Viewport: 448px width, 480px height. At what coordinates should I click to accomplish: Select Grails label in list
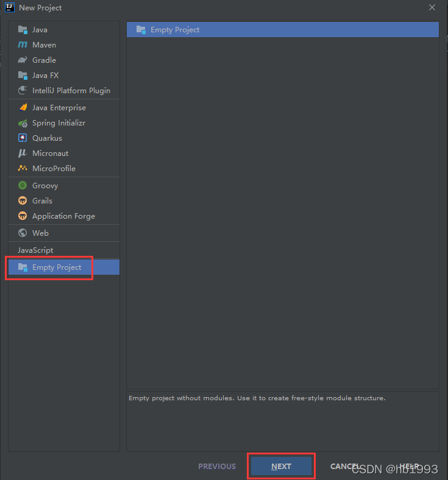(x=42, y=201)
